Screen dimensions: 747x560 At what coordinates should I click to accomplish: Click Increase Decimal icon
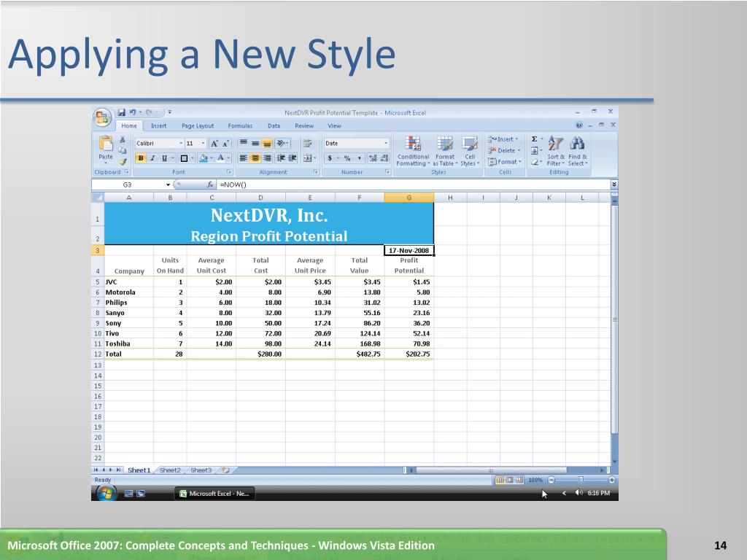point(373,158)
